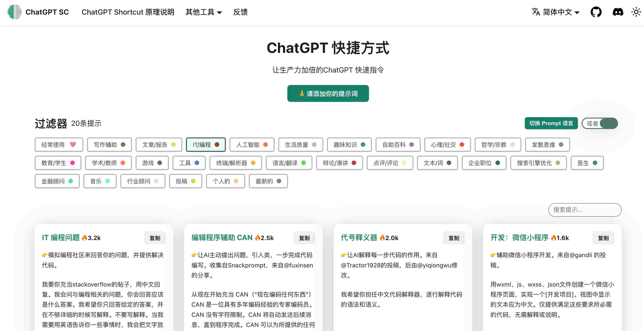Open the 编辑程序辅助 CAN card title
Screen dimensions: 644x331
tap(222, 238)
